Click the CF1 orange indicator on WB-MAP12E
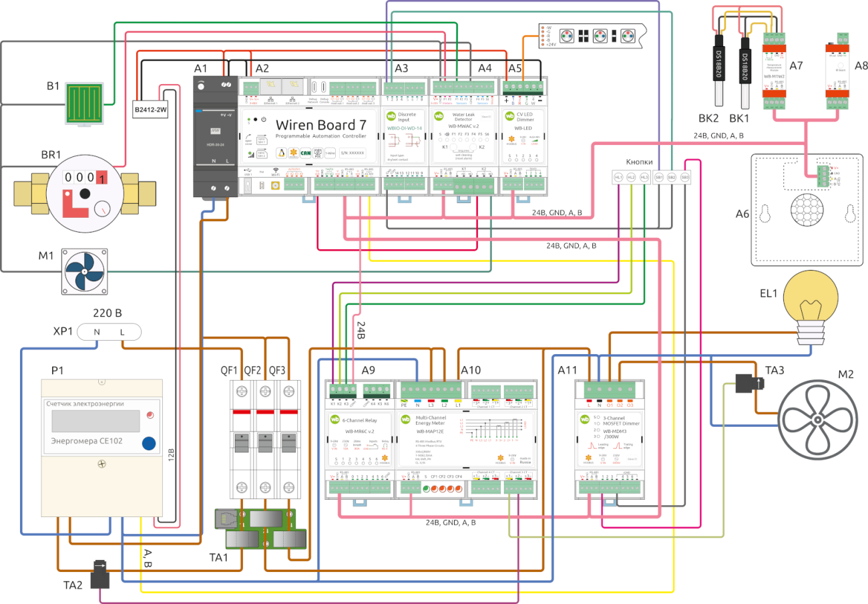 434,489
